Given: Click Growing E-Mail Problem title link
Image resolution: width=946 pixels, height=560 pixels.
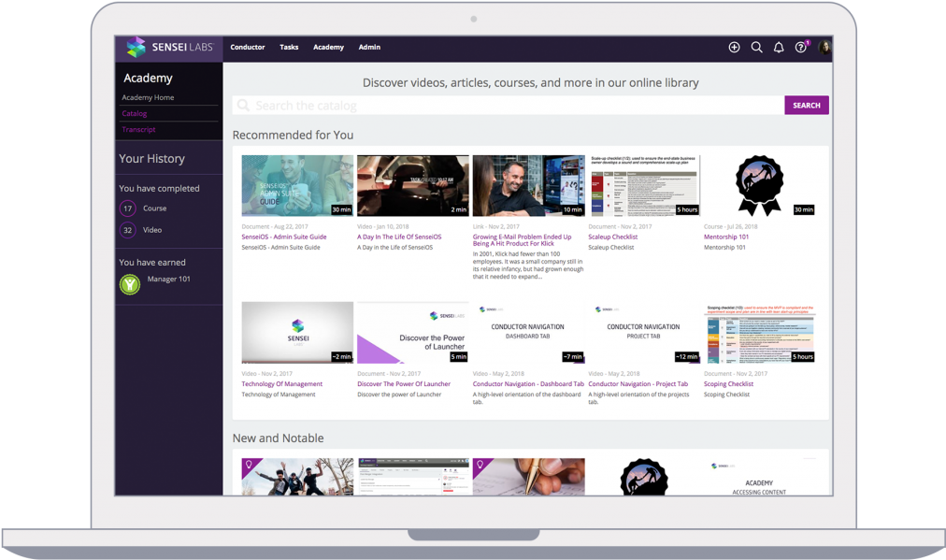Looking at the screenshot, I should coord(522,240).
